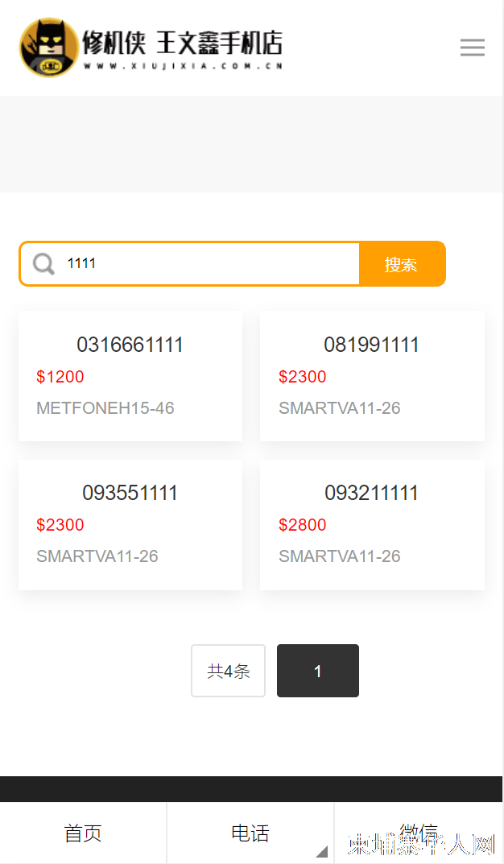Click the magnifying glass search icon

point(43,263)
